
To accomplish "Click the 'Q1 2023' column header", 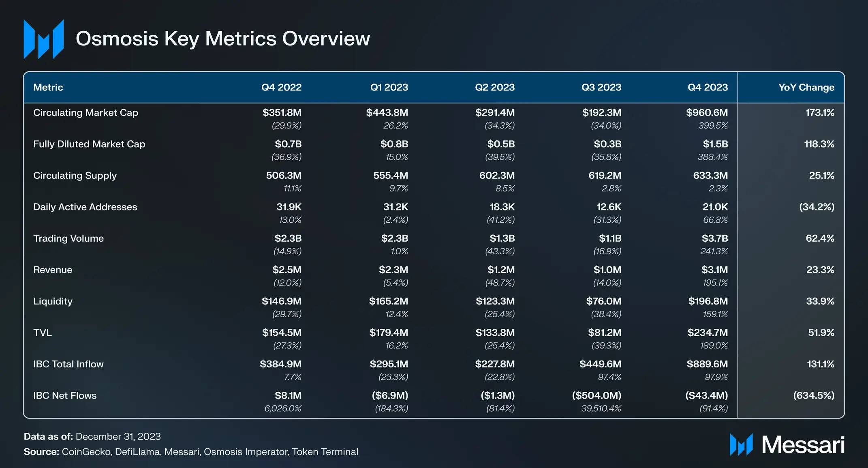I will [389, 87].
